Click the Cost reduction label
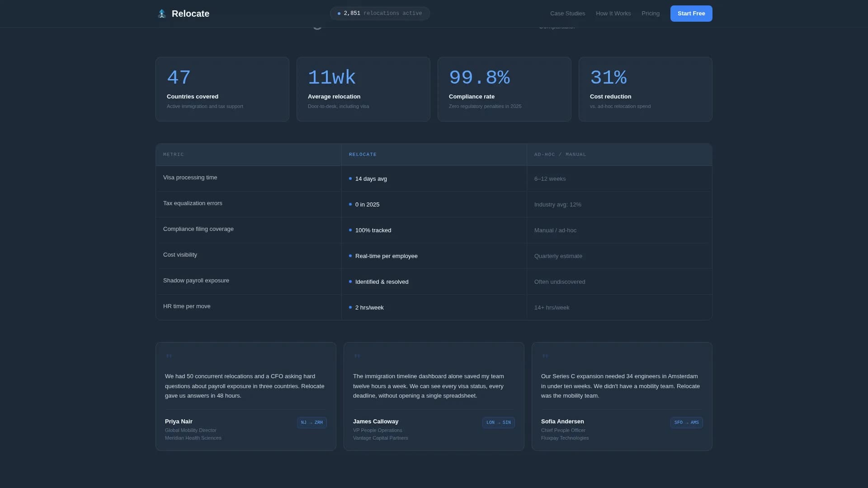Image resolution: width=868 pixels, height=488 pixels. point(610,97)
